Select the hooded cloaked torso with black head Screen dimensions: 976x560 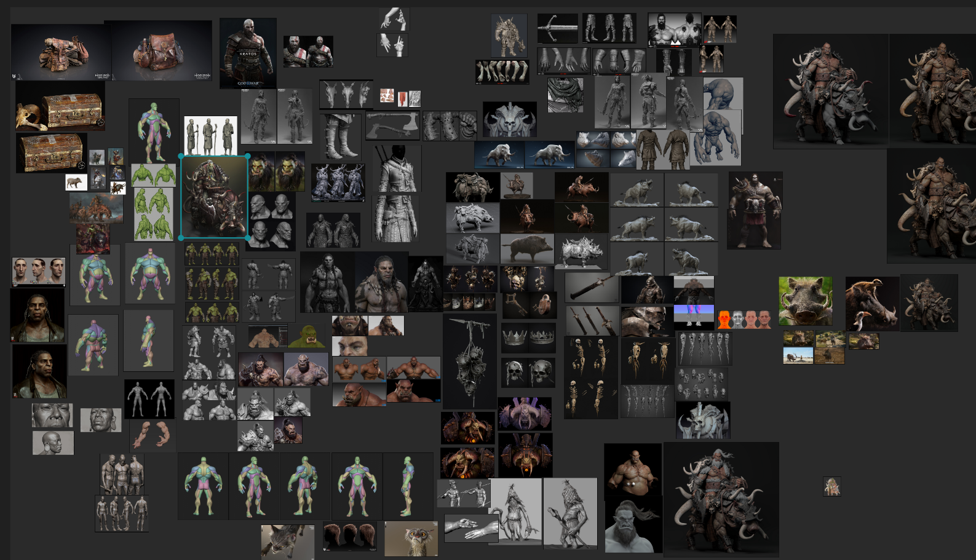(397, 168)
